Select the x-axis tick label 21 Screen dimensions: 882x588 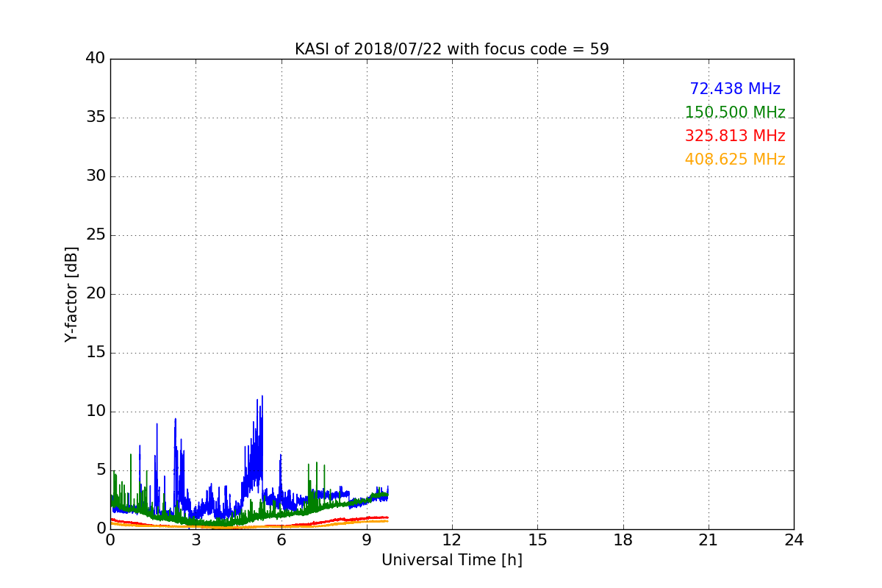click(709, 540)
